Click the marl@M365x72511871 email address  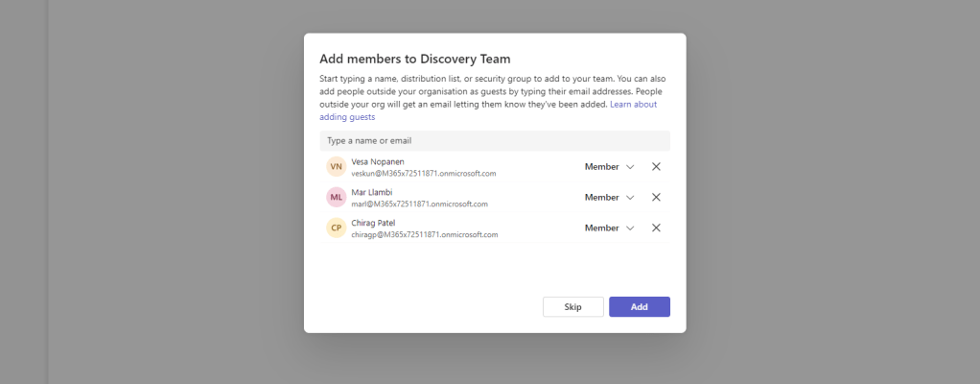tap(419, 204)
